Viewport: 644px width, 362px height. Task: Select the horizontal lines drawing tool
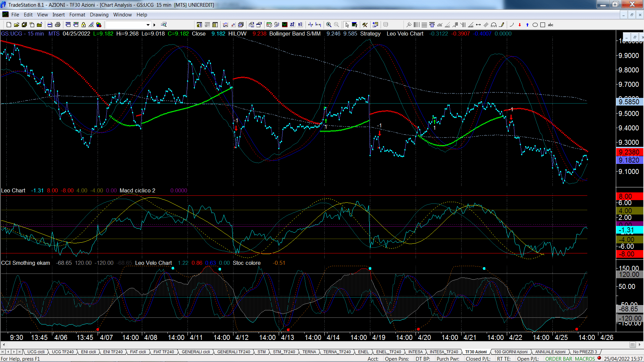pos(424,25)
